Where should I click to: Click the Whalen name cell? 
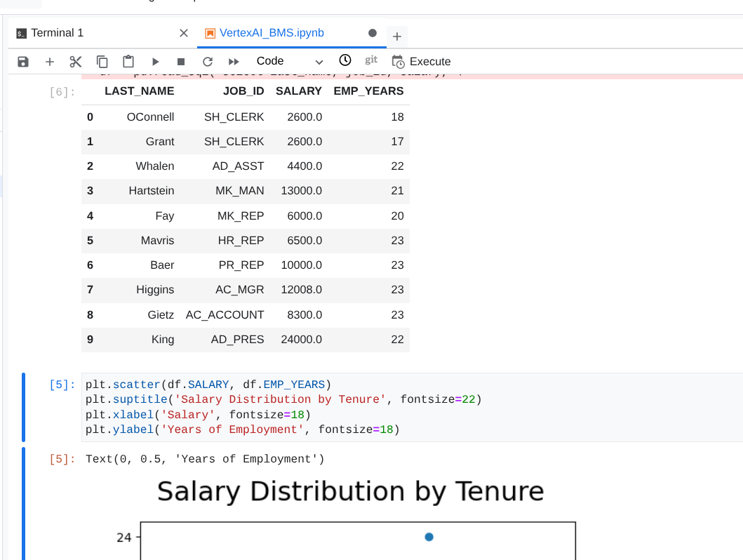click(x=155, y=166)
